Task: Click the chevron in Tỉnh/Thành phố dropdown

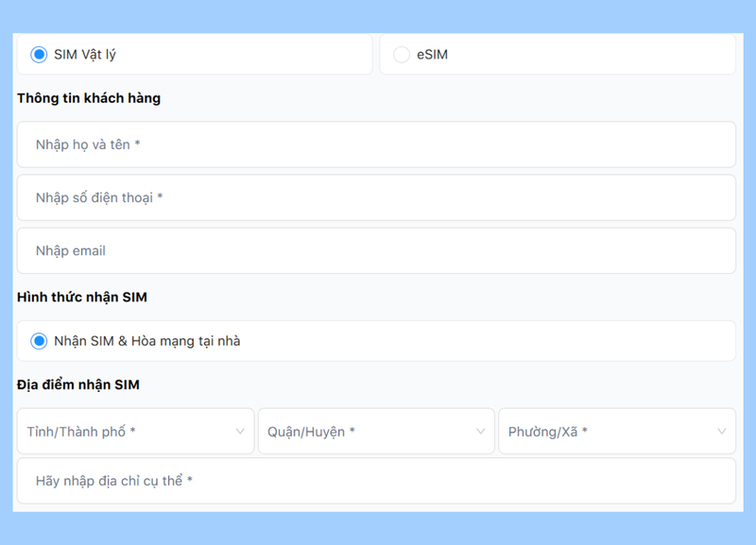Action: [240, 432]
